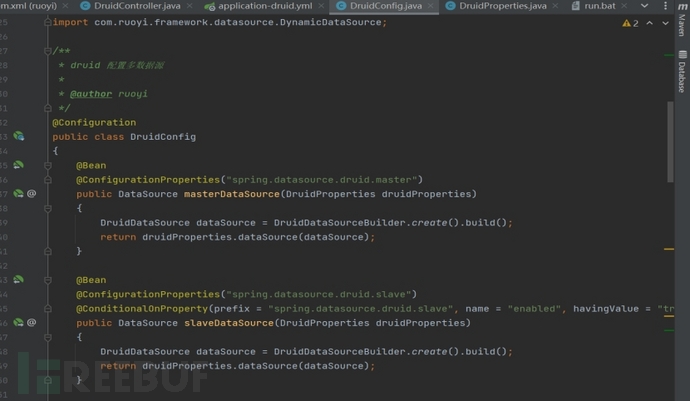The image size is (690, 401).
Task: Close the DruidController.java tab
Action: coord(190,6)
